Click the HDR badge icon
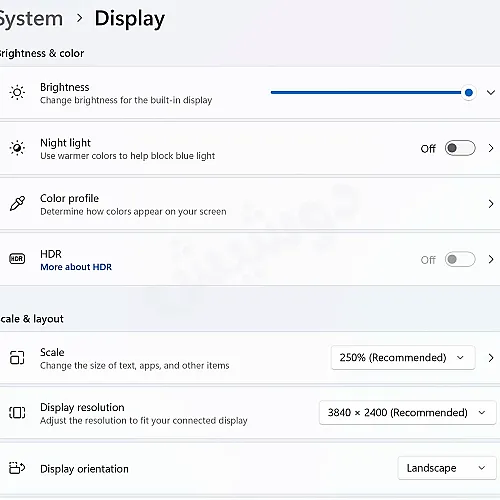The height and width of the screenshot is (500, 500). click(x=17, y=259)
